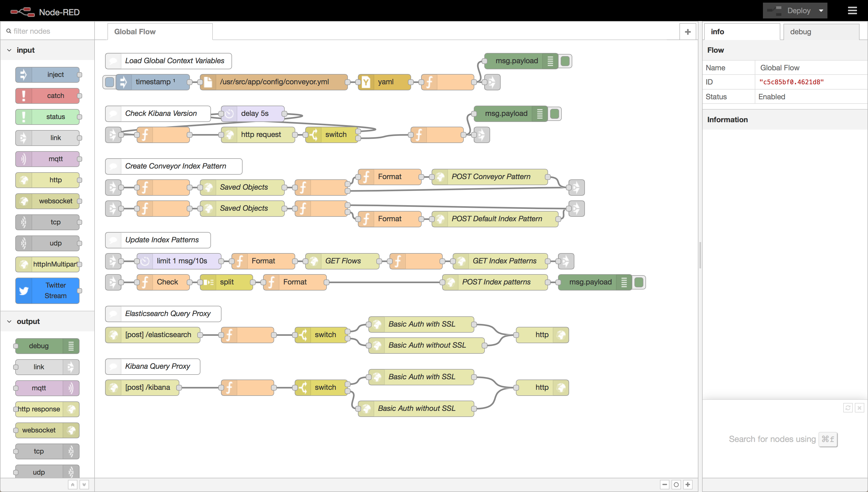Click the filter nodes search field

click(x=47, y=31)
